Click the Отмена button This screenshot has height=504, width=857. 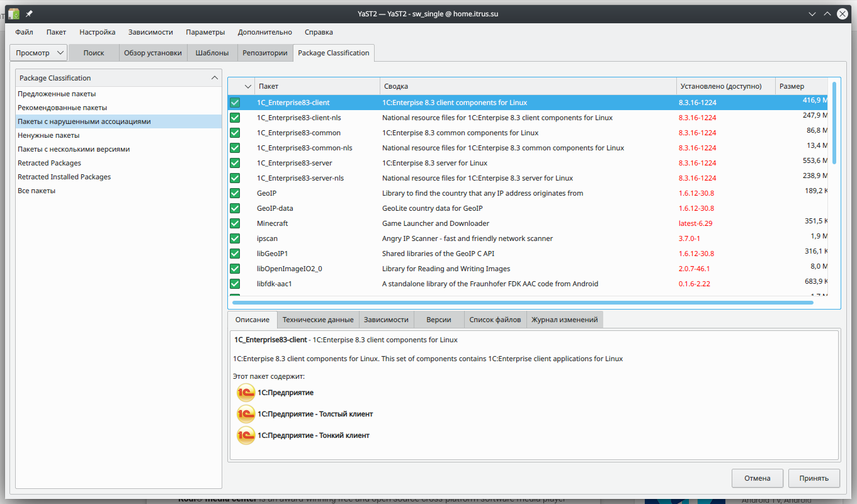[758, 478]
